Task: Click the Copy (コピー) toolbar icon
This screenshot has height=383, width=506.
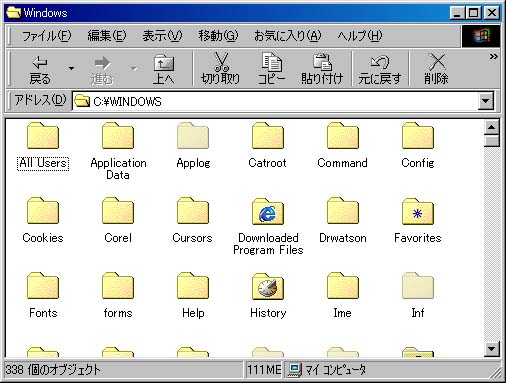Action: pos(271,69)
